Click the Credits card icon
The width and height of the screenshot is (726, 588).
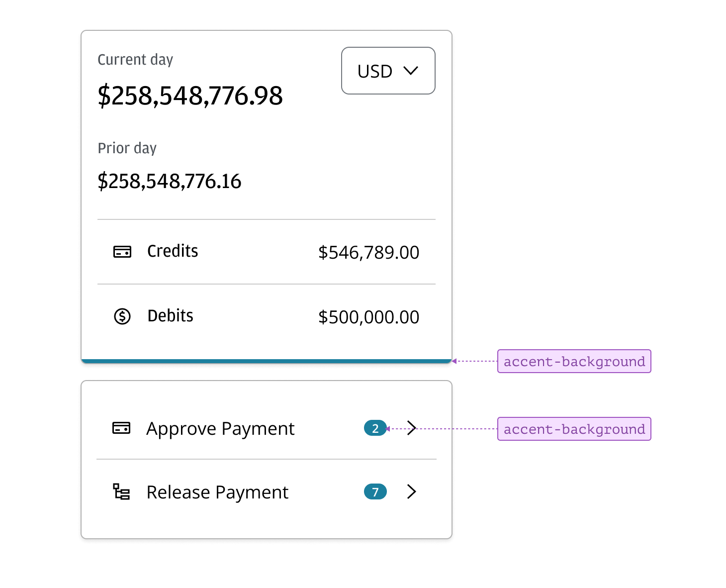pos(122,252)
